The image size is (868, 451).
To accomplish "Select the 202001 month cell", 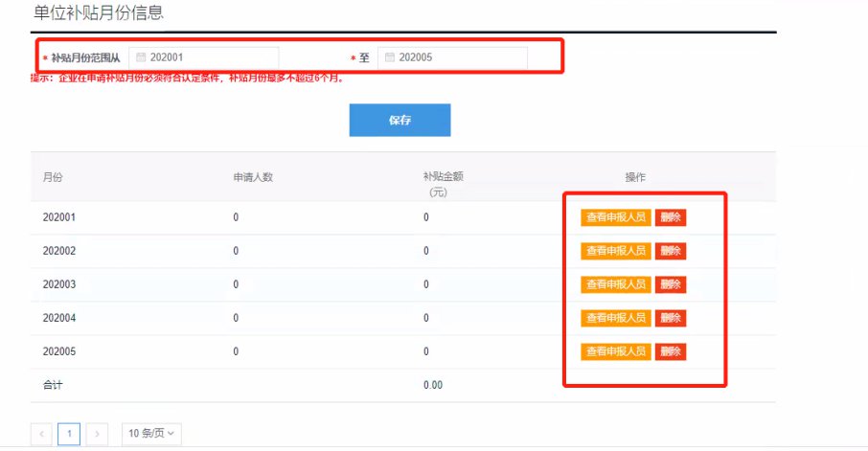I will [x=59, y=217].
